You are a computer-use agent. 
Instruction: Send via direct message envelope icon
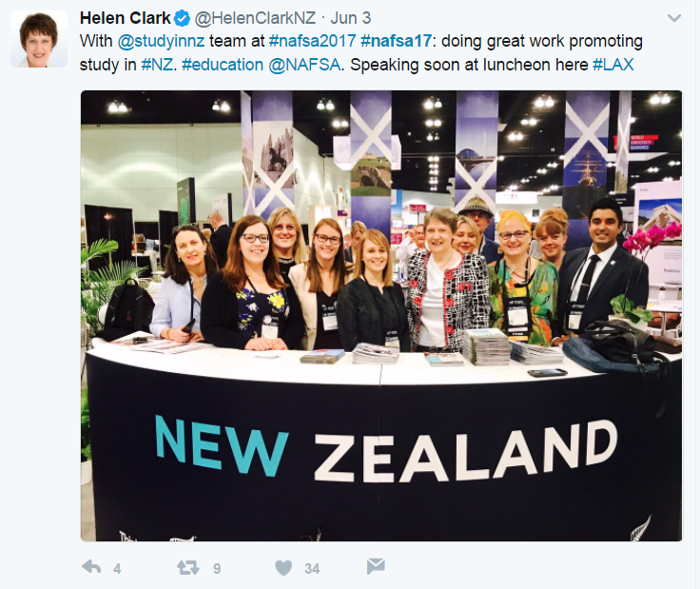pos(376,566)
